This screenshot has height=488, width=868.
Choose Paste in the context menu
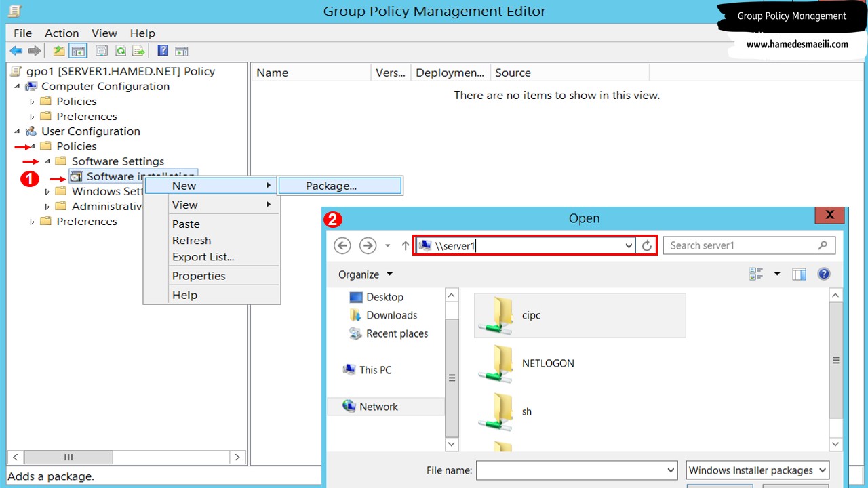click(212, 224)
